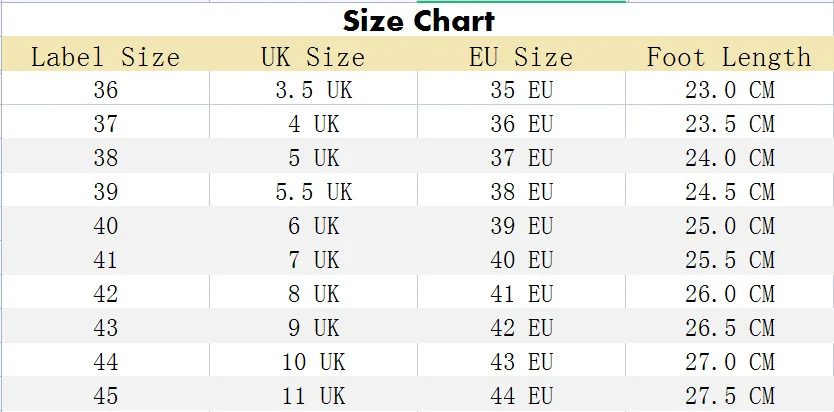Click the 8 UK cell
Screen dimensions: 834x412
313,292
